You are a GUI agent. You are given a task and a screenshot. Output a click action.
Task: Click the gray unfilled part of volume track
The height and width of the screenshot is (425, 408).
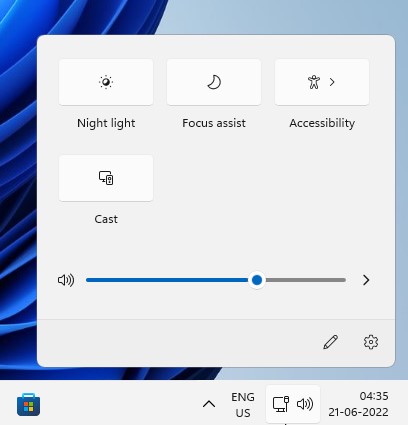tap(305, 280)
